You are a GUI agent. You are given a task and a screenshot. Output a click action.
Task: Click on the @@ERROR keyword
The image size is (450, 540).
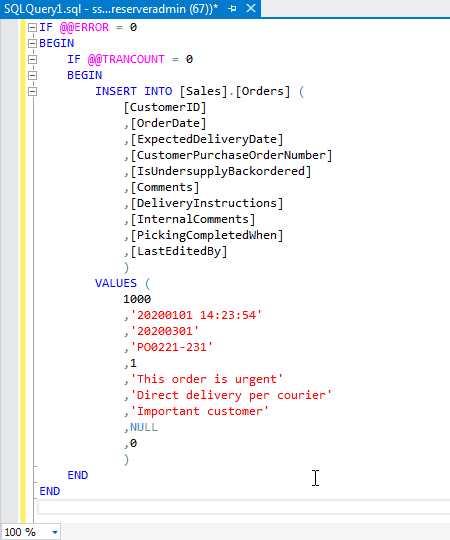click(84, 27)
